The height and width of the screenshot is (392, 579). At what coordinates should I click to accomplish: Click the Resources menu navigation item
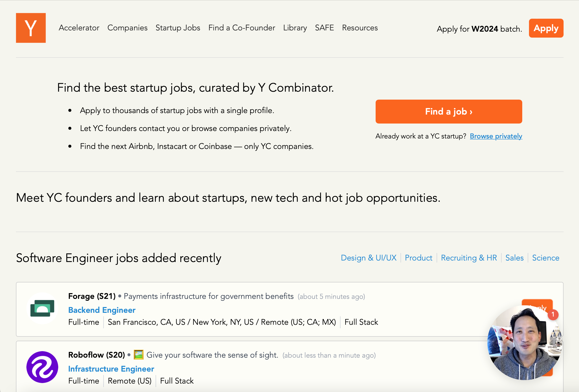(360, 28)
